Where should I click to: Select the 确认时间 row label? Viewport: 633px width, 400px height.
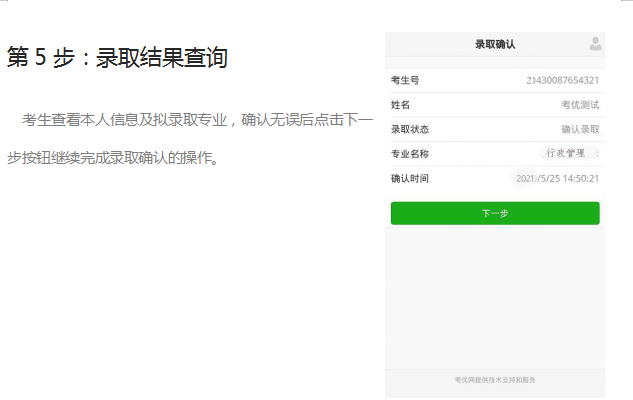tap(409, 178)
